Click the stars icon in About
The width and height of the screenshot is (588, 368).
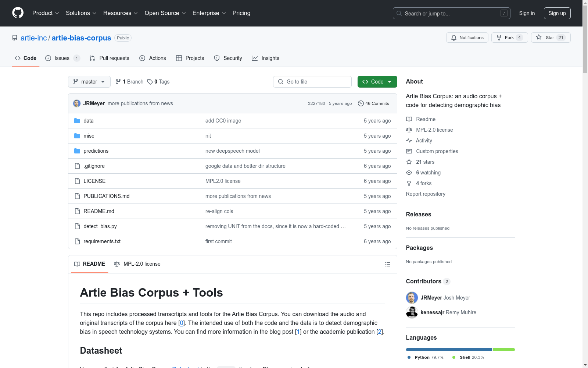pos(409,162)
